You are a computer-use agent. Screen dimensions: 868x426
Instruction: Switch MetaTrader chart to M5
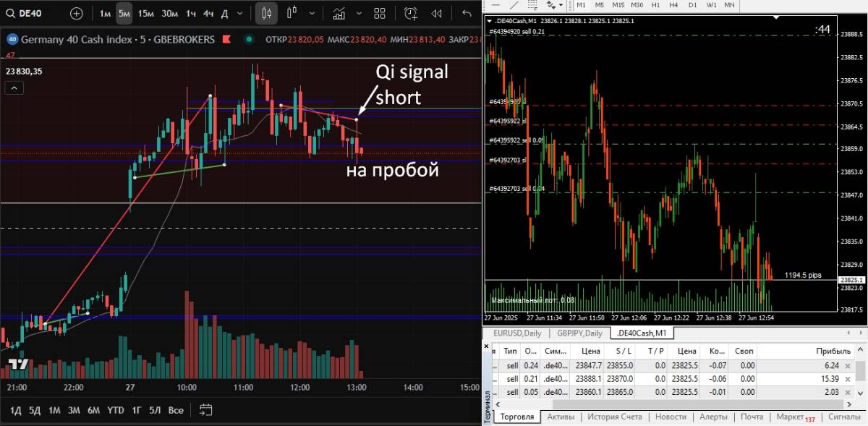(600, 5)
